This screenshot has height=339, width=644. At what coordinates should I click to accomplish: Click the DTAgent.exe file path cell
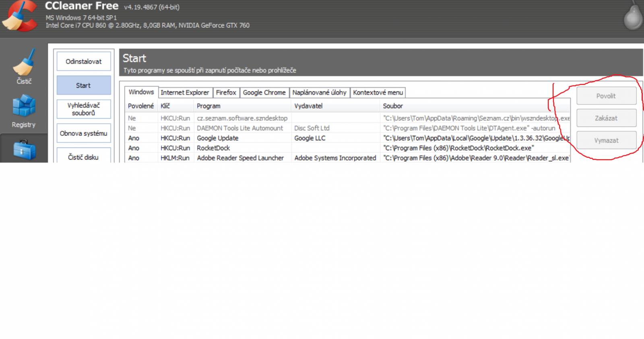click(469, 128)
